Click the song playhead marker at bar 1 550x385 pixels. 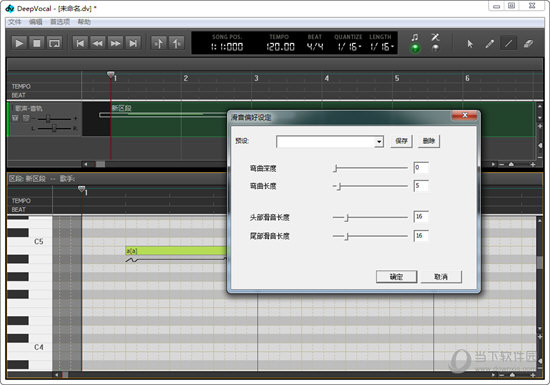[110, 74]
